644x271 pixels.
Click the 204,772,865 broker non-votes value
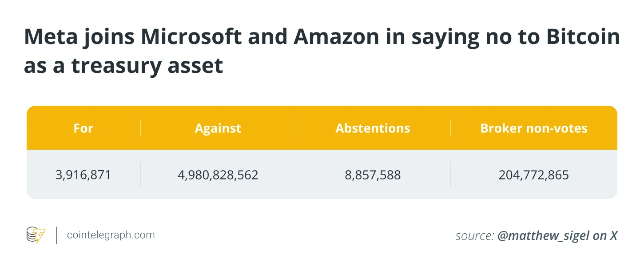(x=533, y=175)
